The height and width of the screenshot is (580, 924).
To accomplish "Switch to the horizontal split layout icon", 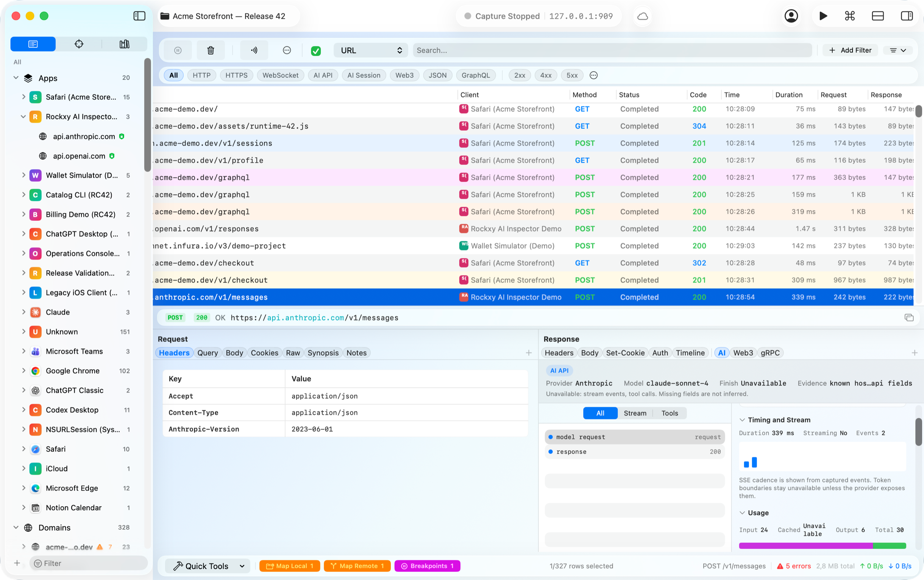I will point(877,16).
